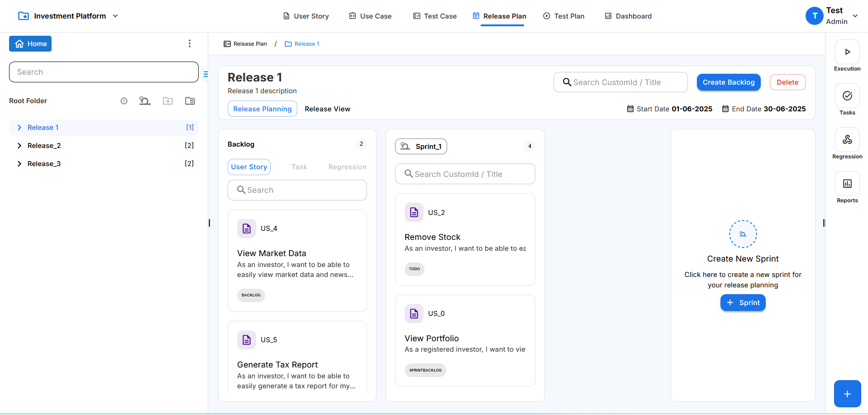Image resolution: width=868 pixels, height=415 pixels.
Task: Open the three-dot menu next to Home
Action: tap(190, 43)
